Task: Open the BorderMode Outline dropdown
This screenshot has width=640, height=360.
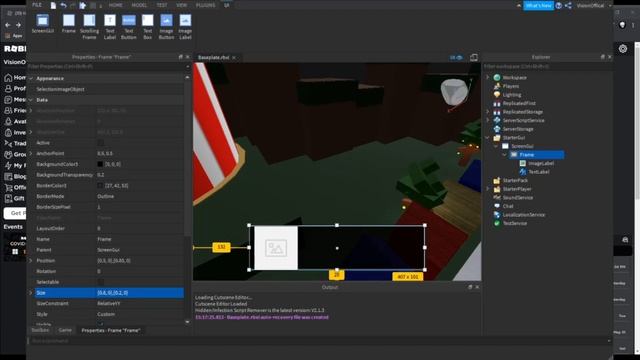Action: (x=140, y=196)
